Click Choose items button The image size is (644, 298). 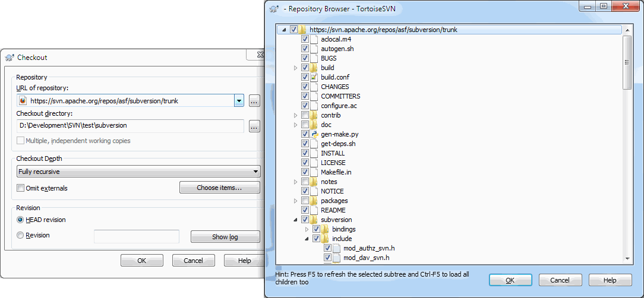pos(220,188)
